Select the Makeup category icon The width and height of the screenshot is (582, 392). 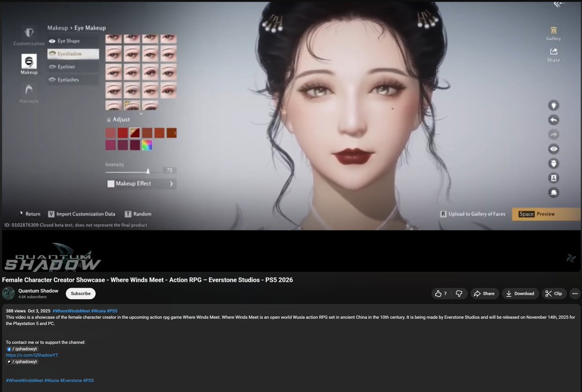point(29,61)
